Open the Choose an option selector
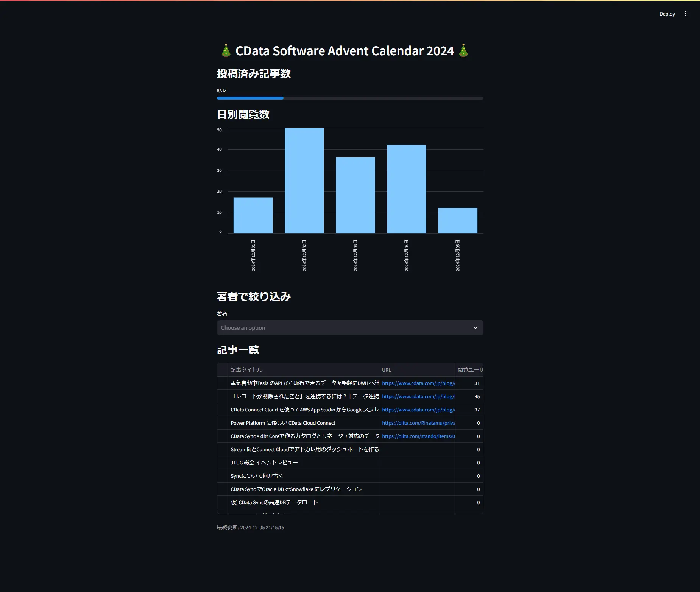The image size is (700, 592). click(350, 328)
